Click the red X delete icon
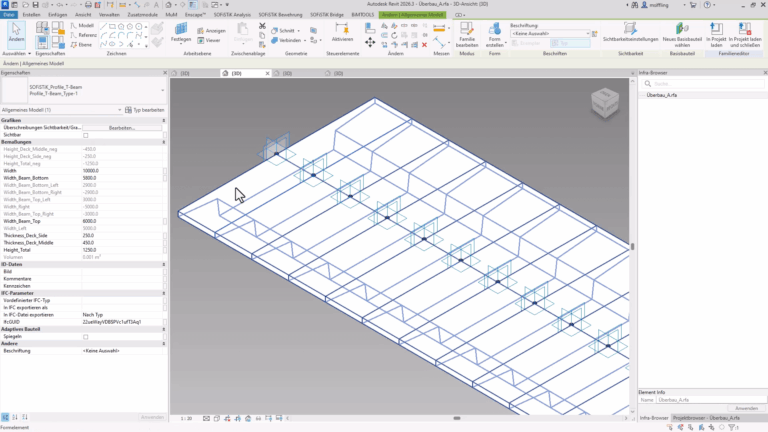 [424, 45]
